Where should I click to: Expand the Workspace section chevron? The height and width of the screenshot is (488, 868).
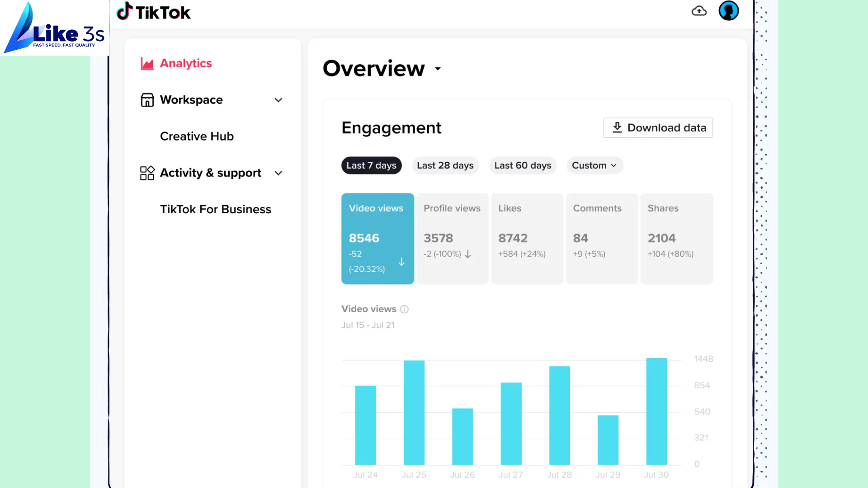pos(278,100)
